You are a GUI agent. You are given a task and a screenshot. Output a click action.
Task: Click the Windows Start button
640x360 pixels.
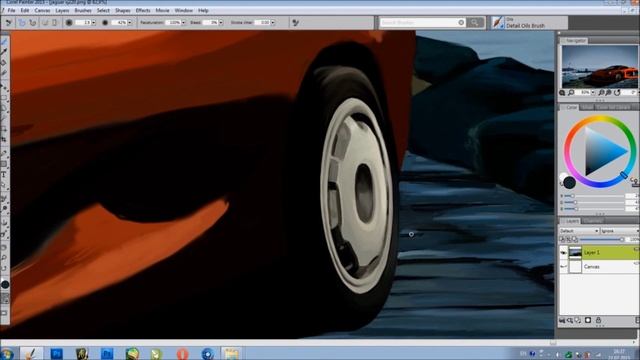pos(7,353)
